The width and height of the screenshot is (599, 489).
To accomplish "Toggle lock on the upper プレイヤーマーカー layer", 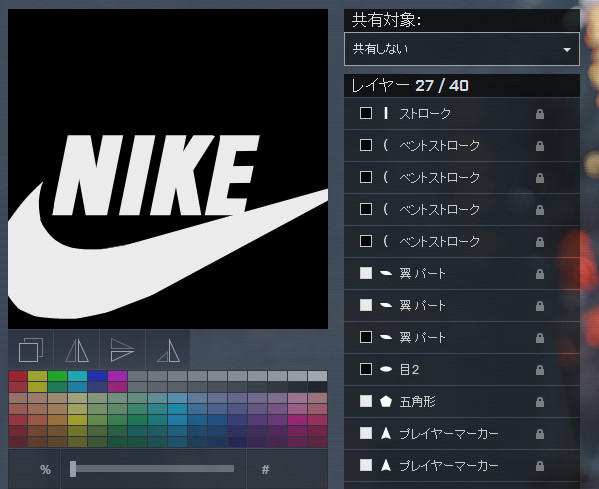I will point(539,434).
